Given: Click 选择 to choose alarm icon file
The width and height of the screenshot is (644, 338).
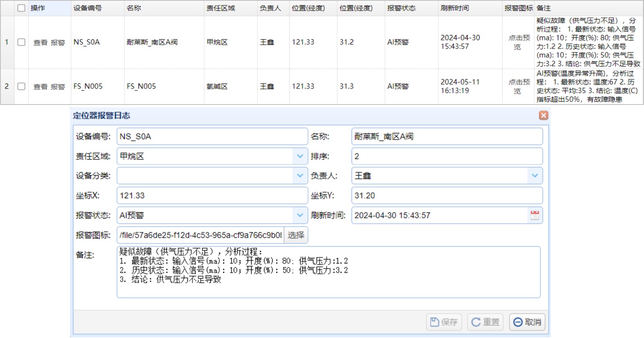Looking at the screenshot, I should pyautogui.click(x=296, y=235).
